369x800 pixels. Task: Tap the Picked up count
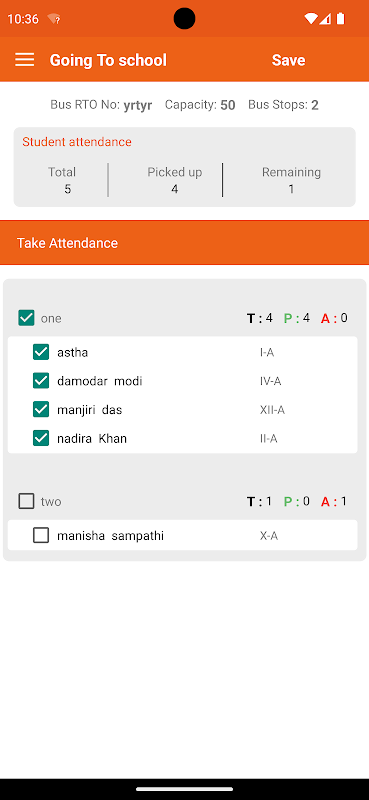(175, 189)
